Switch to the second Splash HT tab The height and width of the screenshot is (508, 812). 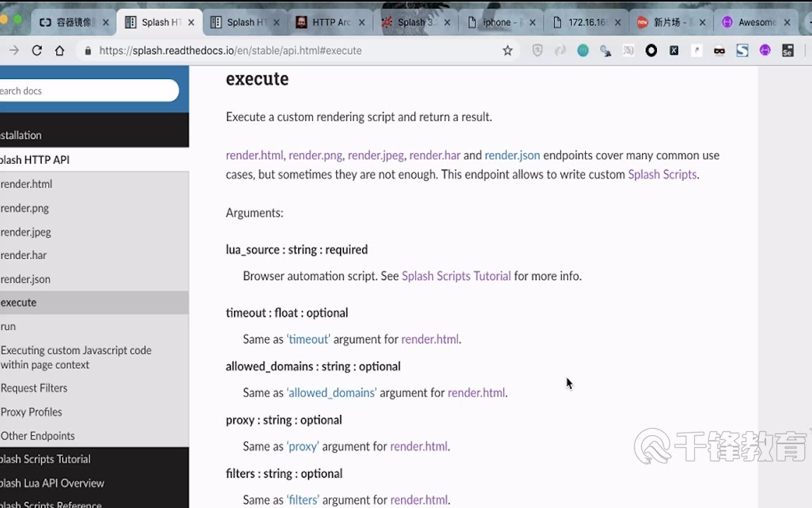click(245, 23)
